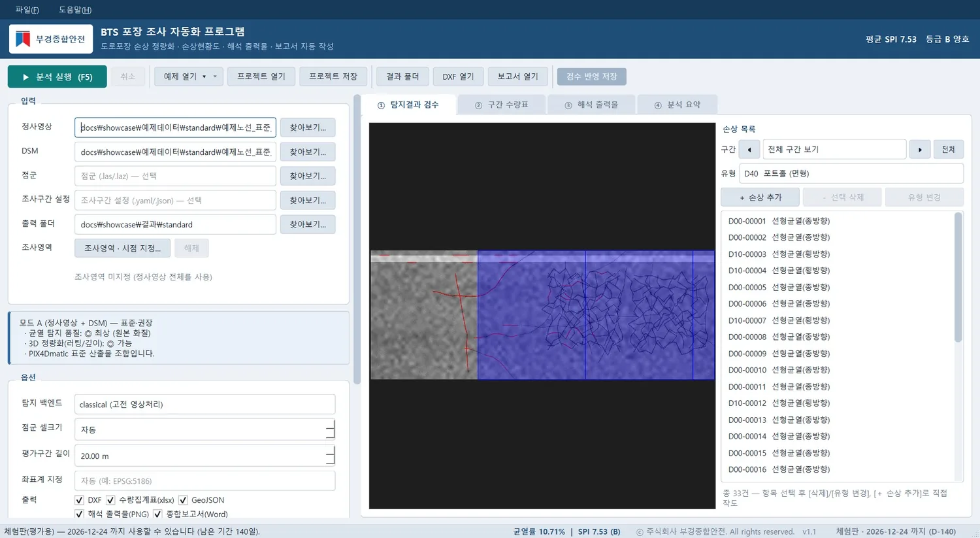Viewport: 980px width, 538px height.
Task: Run analysis with 분석 실행 (F5)
Action: pyautogui.click(x=57, y=77)
